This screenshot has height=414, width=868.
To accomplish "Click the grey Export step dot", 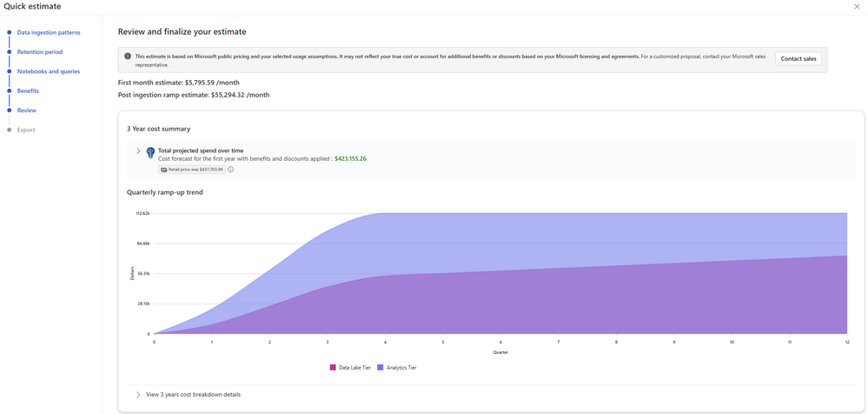I will point(10,130).
